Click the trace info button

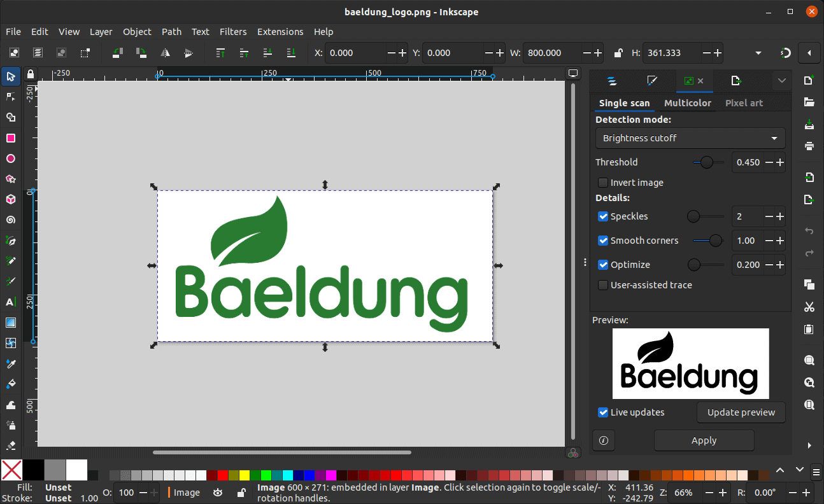click(x=604, y=440)
